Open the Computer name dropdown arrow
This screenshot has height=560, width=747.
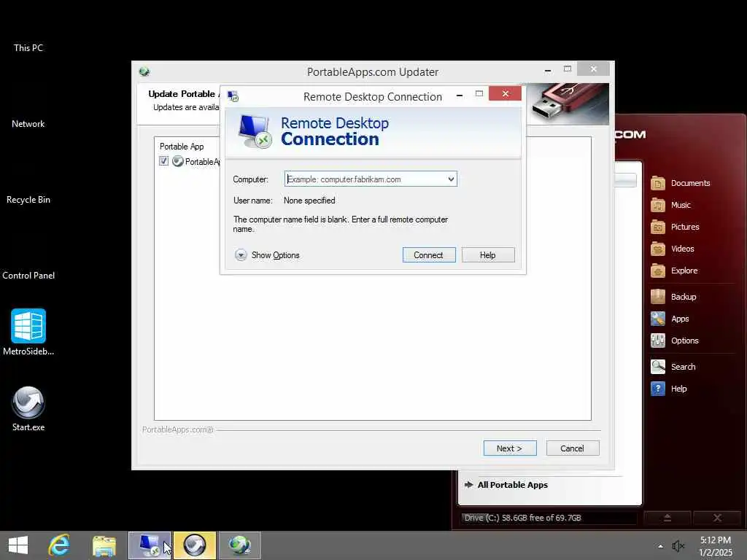pyautogui.click(x=451, y=179)
